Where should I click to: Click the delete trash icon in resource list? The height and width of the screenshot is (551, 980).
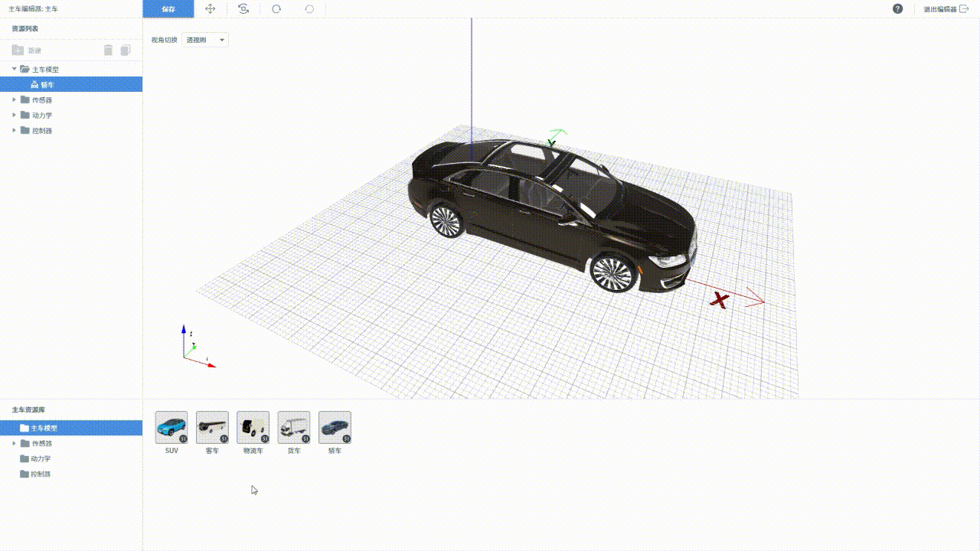[108, 51]
